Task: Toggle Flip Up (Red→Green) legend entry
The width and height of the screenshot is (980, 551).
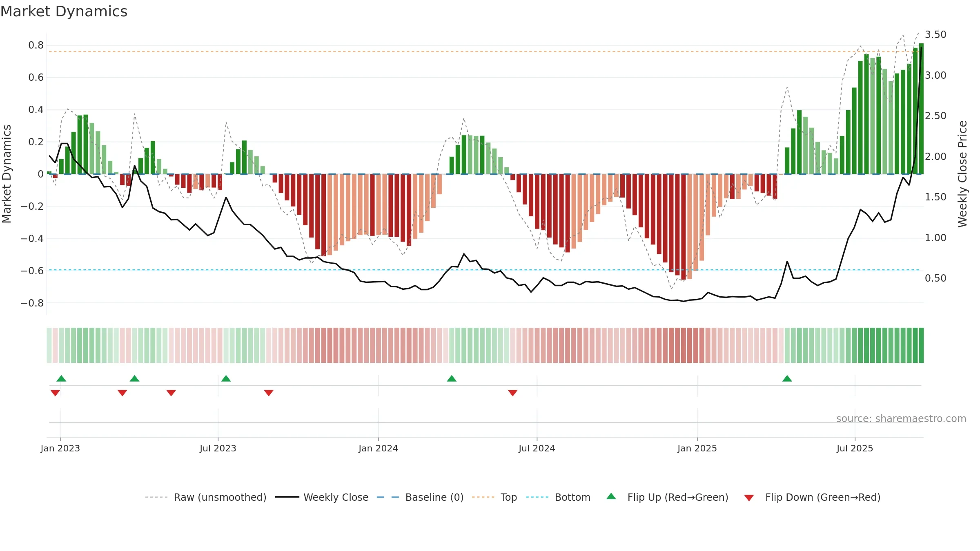Action: coord(667,497)
